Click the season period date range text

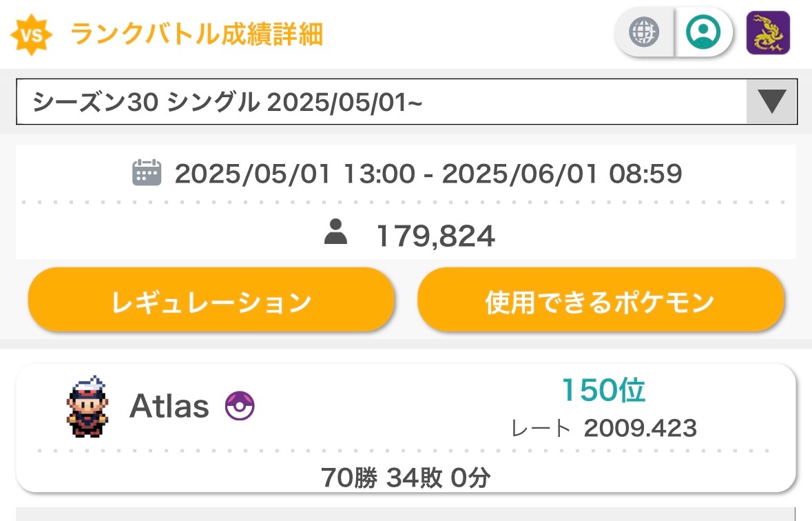pyautogui.click(x=428, y=174)
